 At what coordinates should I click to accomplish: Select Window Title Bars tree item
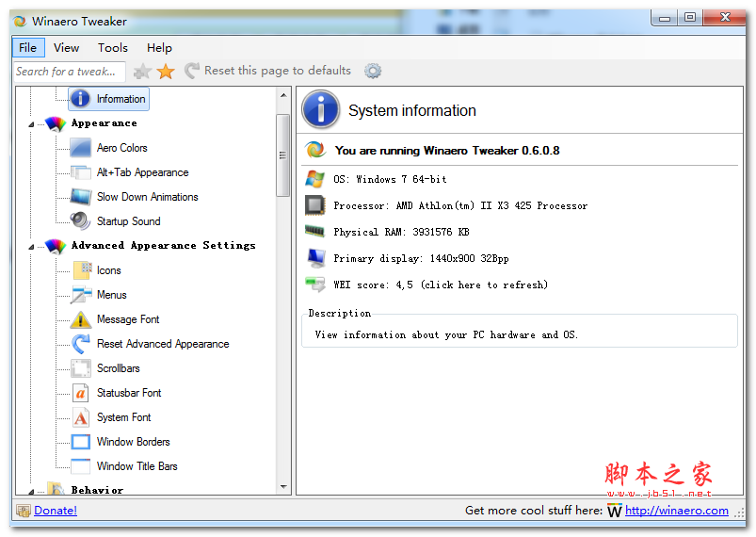[137, 466]
